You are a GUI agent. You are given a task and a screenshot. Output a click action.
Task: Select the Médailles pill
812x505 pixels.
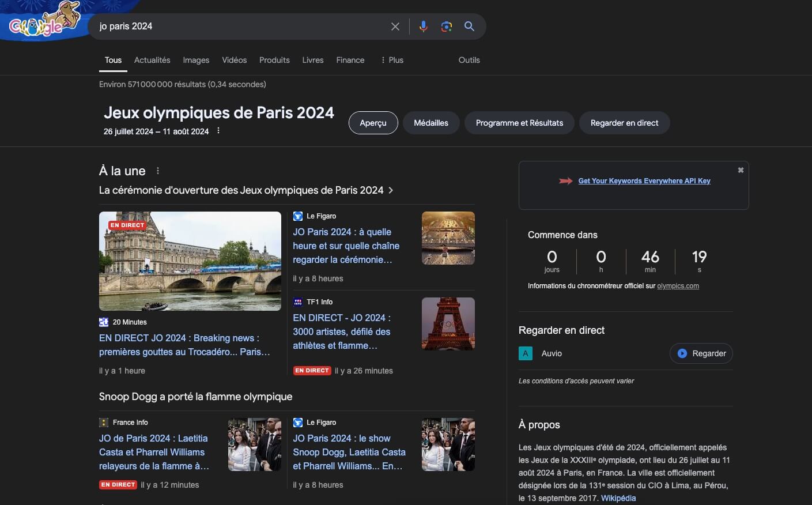pos(431,123)
